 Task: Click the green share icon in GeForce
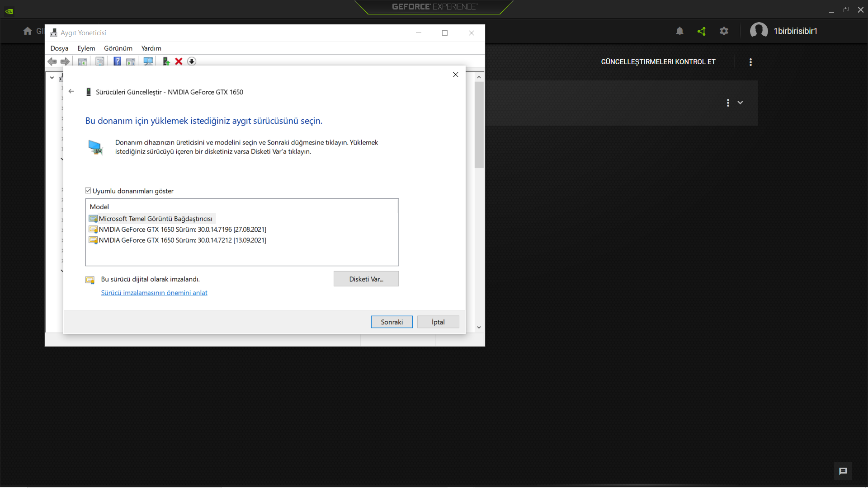click(x=702, y=31)
